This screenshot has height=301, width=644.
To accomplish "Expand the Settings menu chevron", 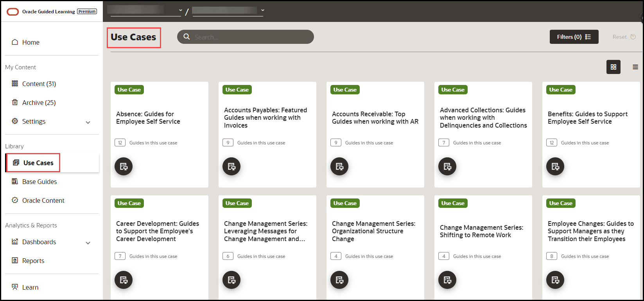I will click(x=88, y=122).
